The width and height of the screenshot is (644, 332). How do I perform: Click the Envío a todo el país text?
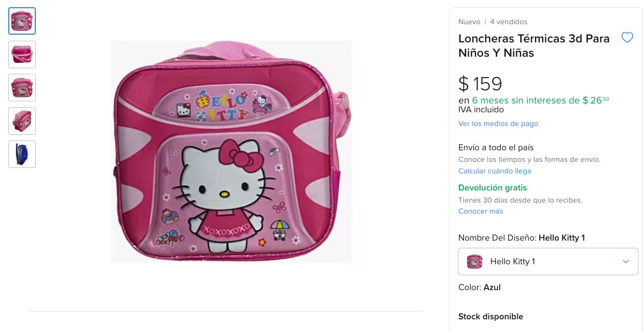pyautogui.click(x=496, y=148)
